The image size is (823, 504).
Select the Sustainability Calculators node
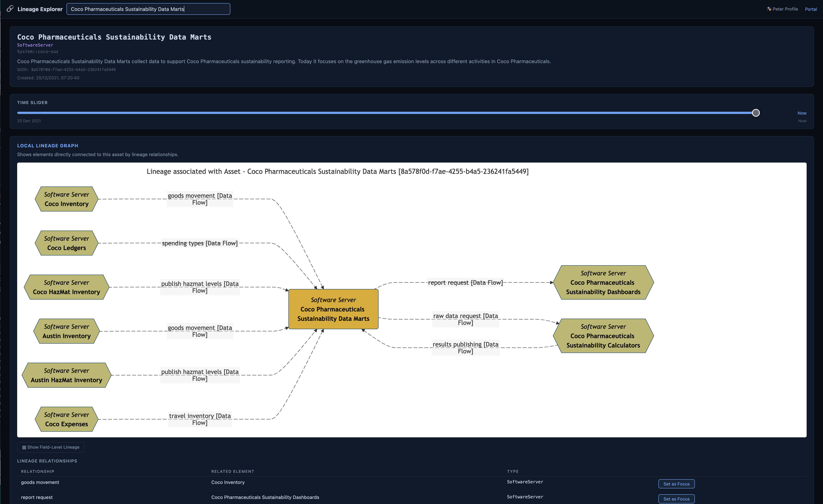[603, 336]
